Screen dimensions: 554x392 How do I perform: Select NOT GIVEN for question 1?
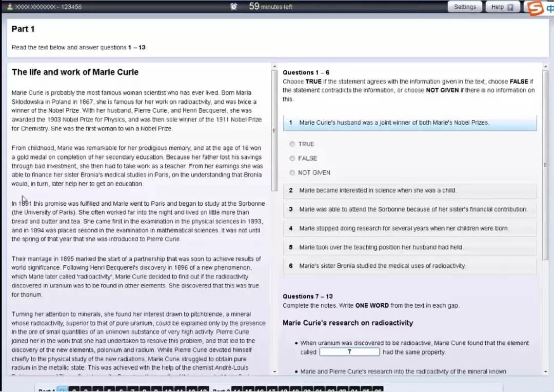point(292,173)
